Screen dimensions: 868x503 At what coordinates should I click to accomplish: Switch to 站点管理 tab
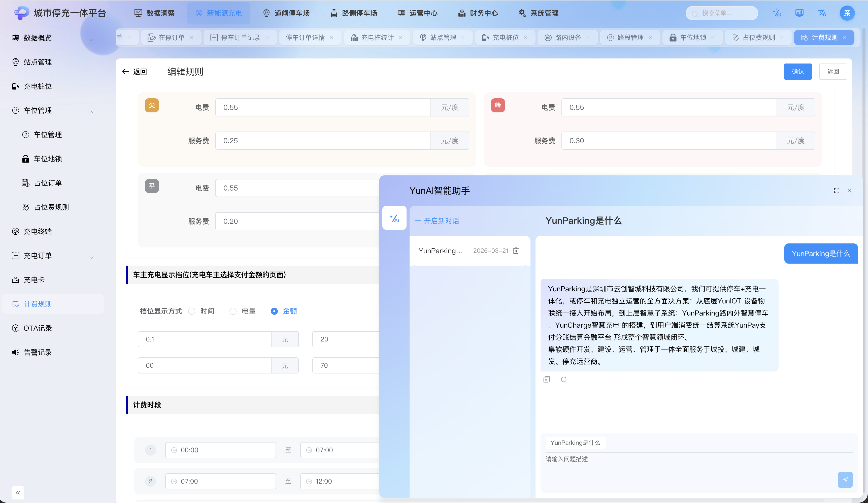(443, 38)
